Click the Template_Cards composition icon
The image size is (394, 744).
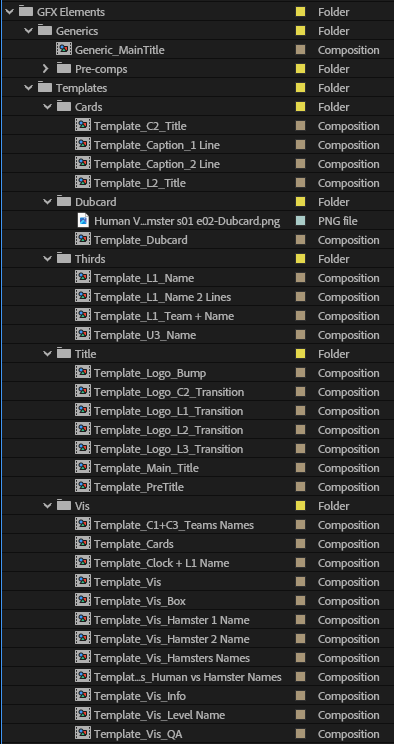point(83,543)
